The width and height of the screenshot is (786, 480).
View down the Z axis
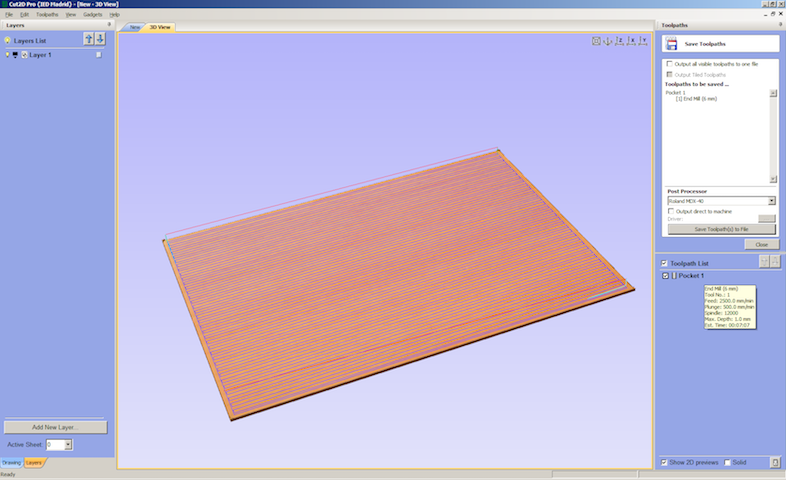[620, 41]
